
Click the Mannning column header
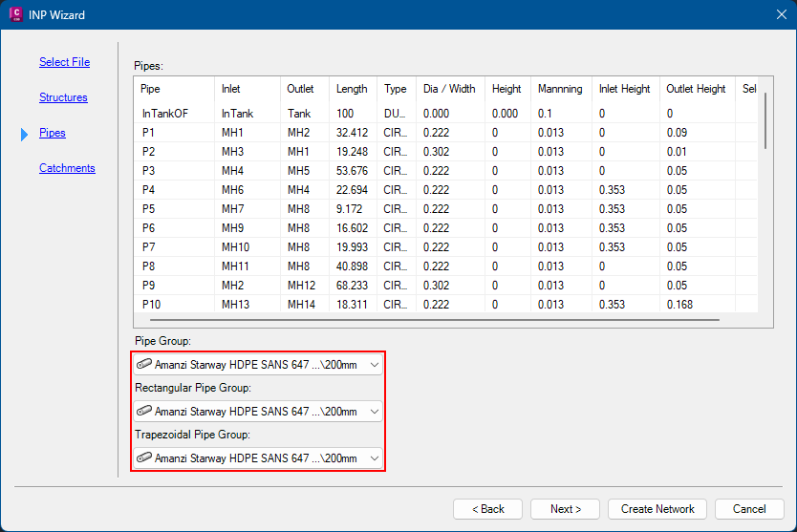click(x=561, y=89)
